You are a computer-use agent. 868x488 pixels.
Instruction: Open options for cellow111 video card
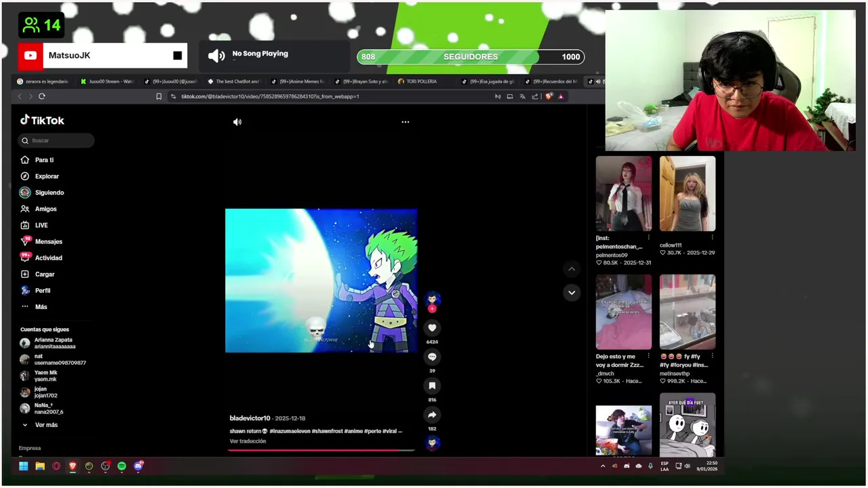point(712,239)
